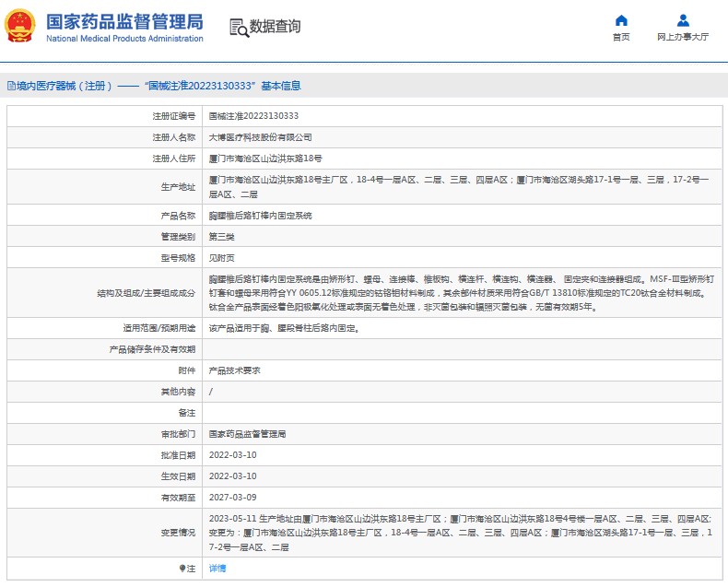Select the 生效日期 value 2022-03-10
The height and width of the screenshot is (587, 728).
point(232,476)
